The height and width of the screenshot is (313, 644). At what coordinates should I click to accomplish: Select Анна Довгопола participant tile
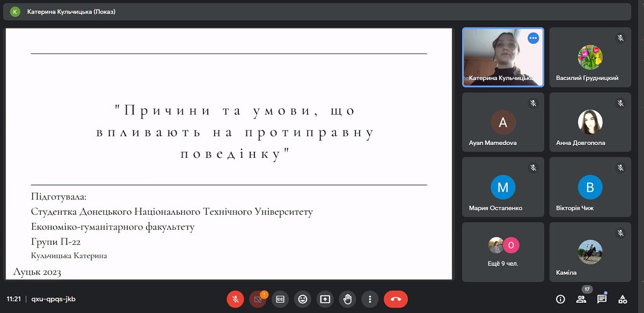click(590, 122)
